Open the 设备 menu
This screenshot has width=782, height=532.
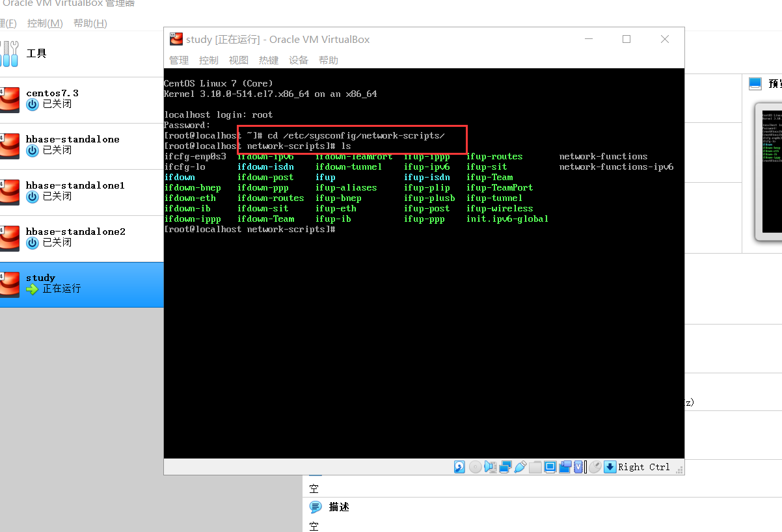(298, 60)
